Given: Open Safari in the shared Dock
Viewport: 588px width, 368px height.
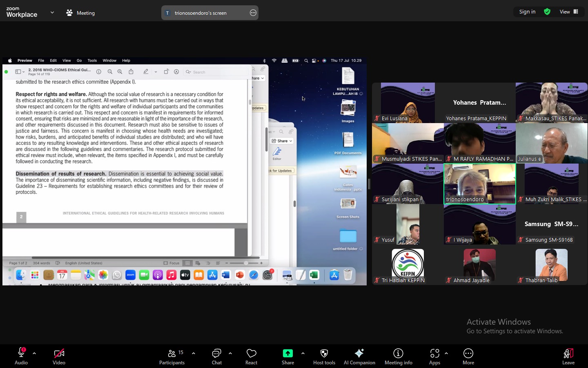Looking at the screenshot, I should pos(254,275).
